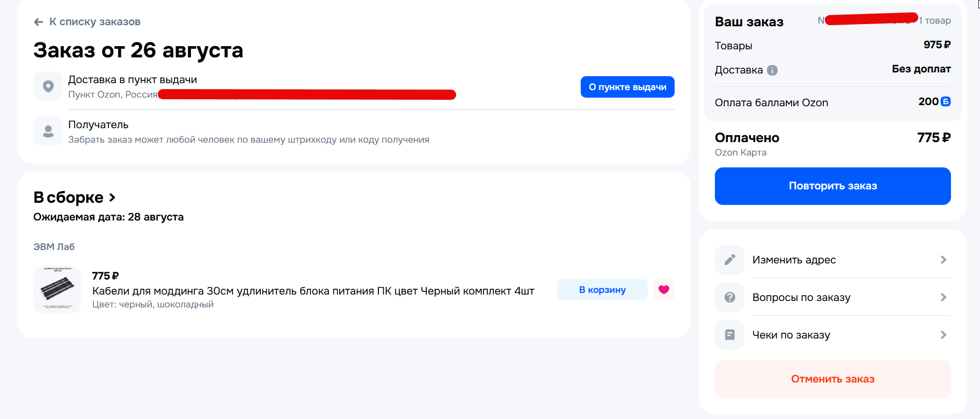Open the modding cables product thumbnail

coord(57,290)
